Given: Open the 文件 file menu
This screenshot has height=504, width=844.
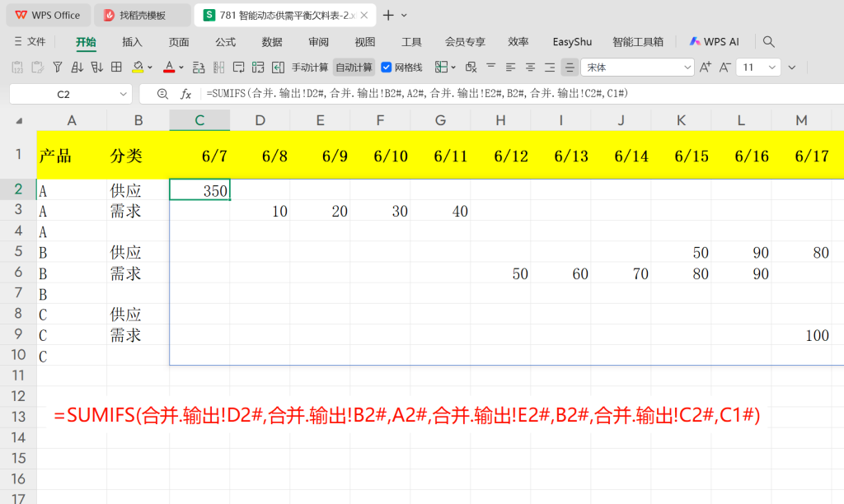Looking at the screenshot, I should [x=30, y=41].
